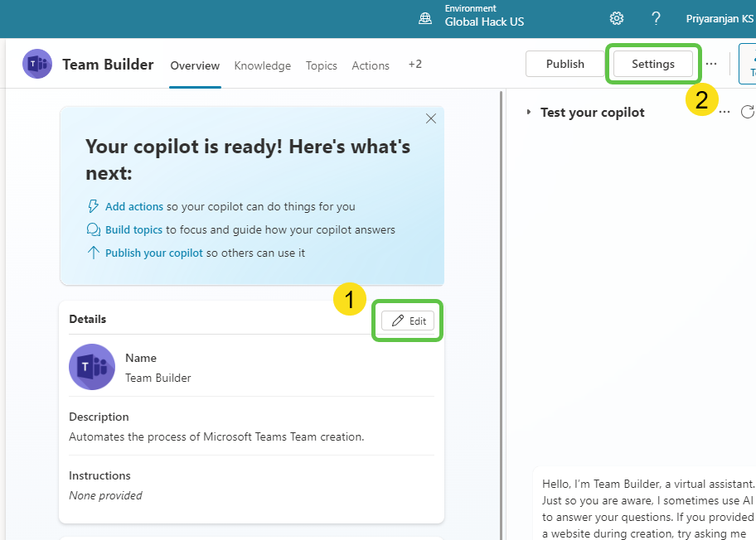Click the Team Builder copilot logo icon
Image resolution: width=756 pixels, height=540 pixels.
[x=37, y=64]
